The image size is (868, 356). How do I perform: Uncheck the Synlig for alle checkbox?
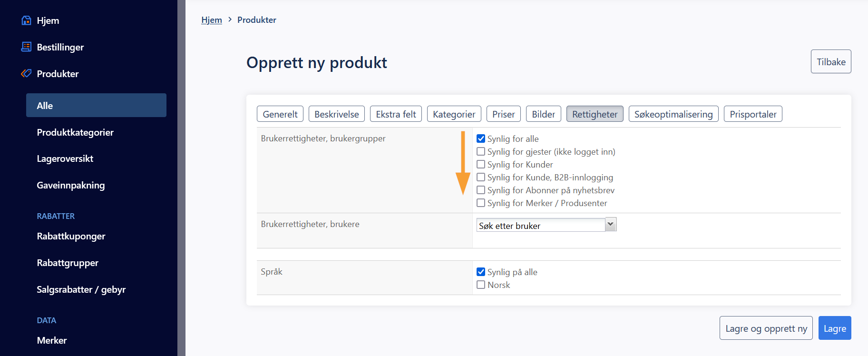[481, 138]
